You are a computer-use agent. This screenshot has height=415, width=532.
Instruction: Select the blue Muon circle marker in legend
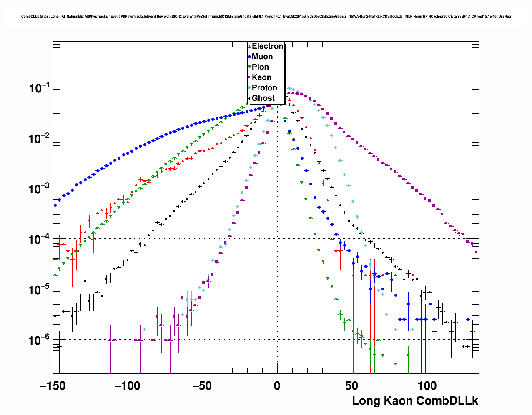coord(249,57)
